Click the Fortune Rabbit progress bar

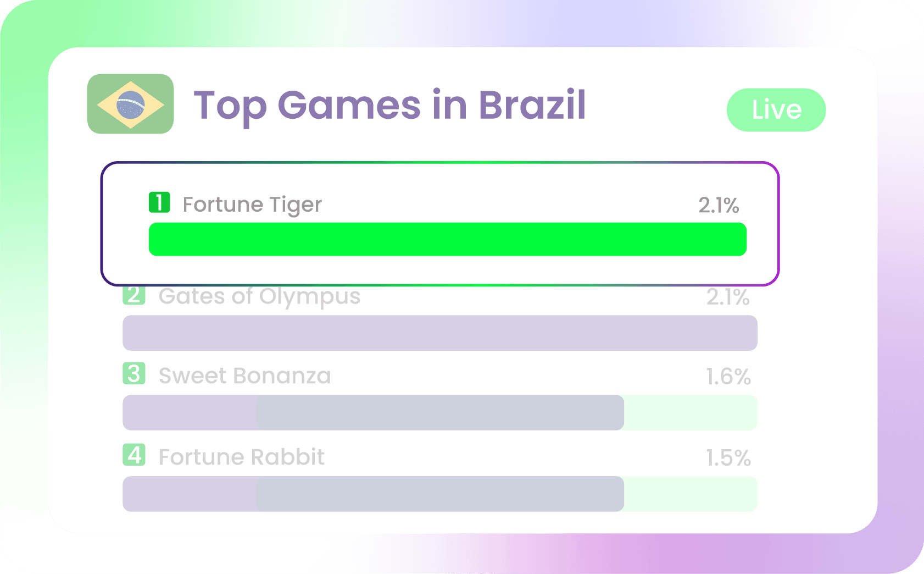tap(374, 494)
